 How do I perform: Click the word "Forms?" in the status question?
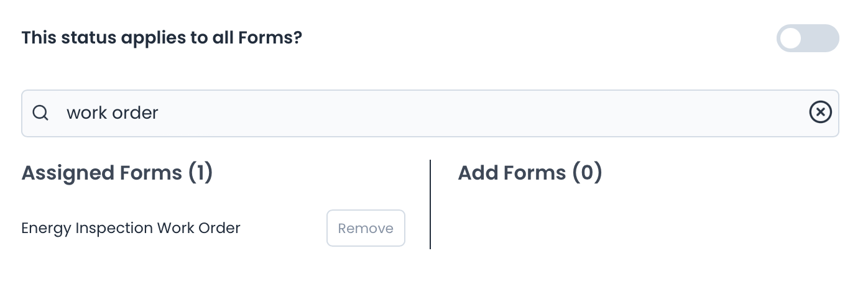(274, 38)
